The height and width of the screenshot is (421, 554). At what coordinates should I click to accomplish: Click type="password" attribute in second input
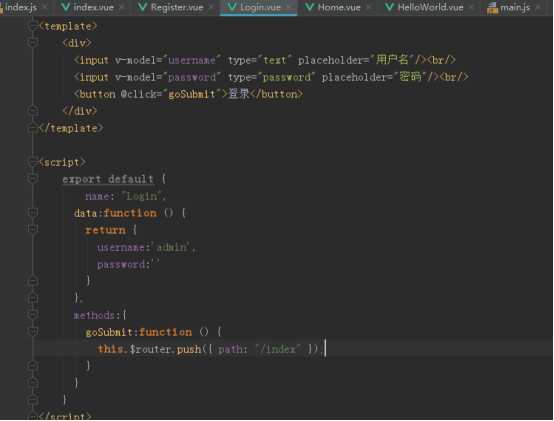(x=270, y=77)
